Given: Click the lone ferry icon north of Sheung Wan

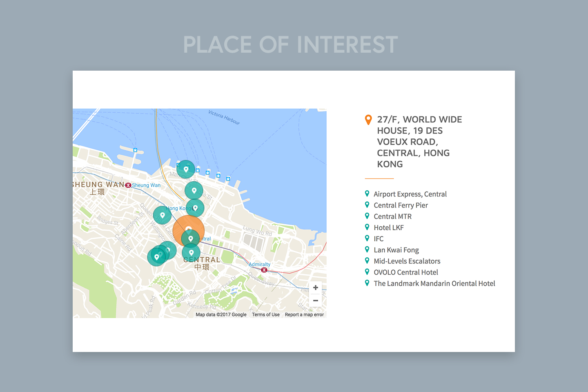Looking at the screenshot, I should 135,150.
